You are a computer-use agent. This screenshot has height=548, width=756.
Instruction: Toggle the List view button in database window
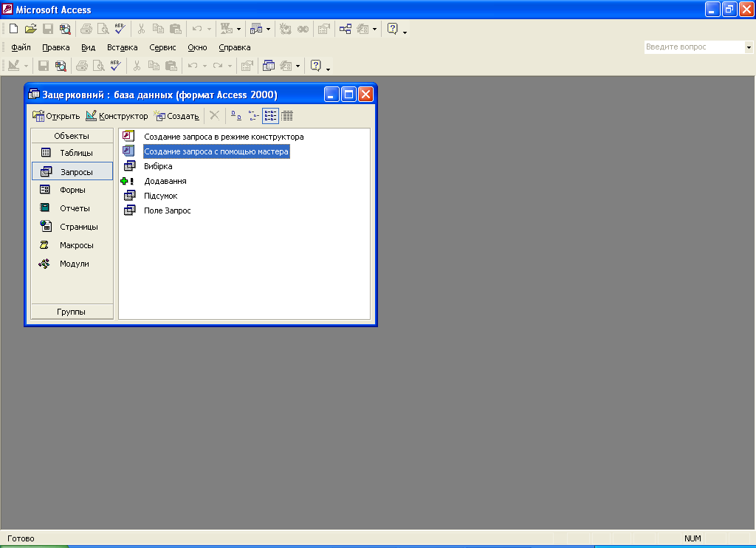pyautogui.click(x=270, y=116)
